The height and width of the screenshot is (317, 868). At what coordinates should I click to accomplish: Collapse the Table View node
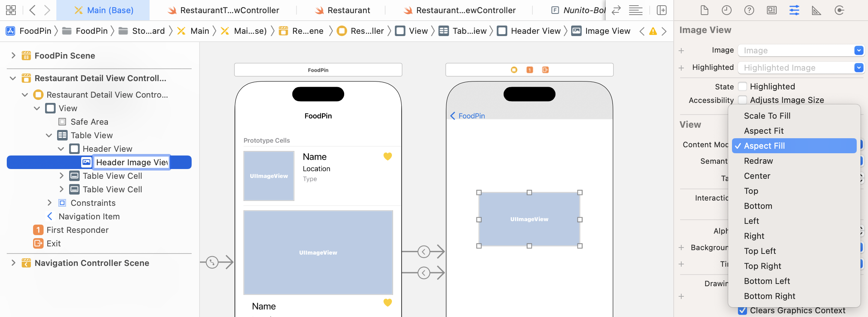coord(49,135)
